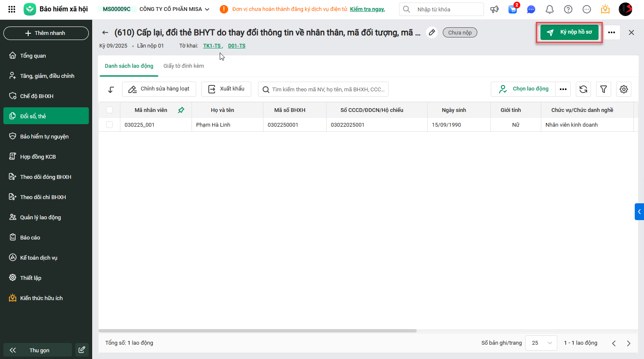Click Thêm nhanh quick add button
This screenshot has height=359, width=644.
[46, 33]
